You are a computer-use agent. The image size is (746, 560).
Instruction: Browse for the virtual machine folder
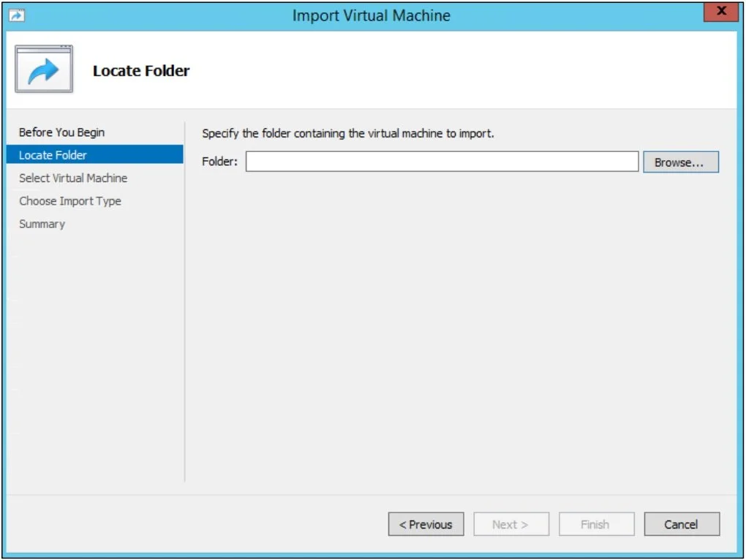[x=681, y=162]
